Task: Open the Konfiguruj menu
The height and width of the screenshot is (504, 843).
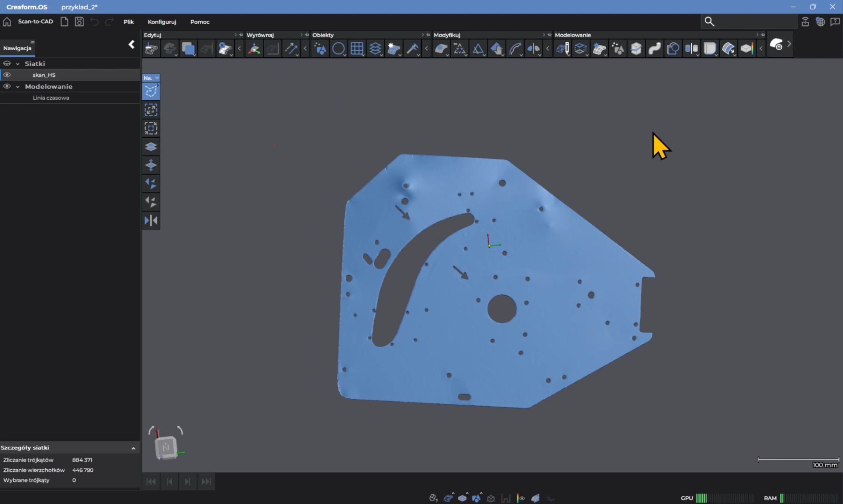Action: pyautogui.click(x=162, y=22)
